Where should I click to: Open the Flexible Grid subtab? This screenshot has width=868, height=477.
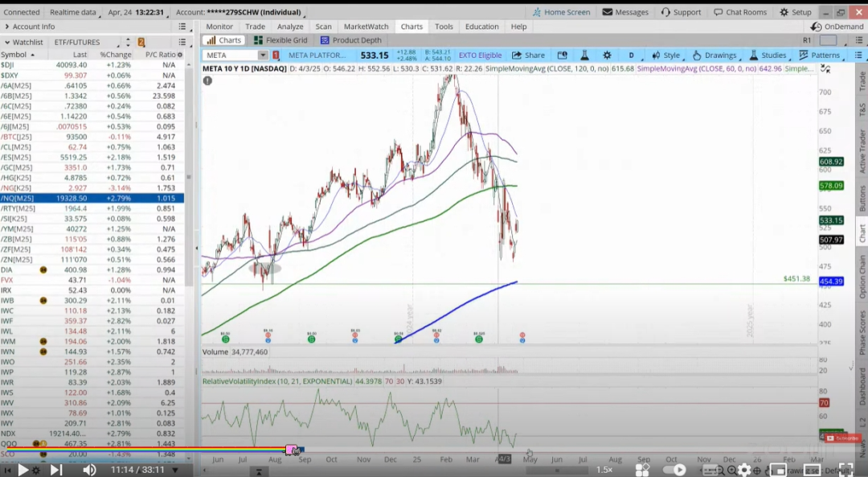click(280, 40)
